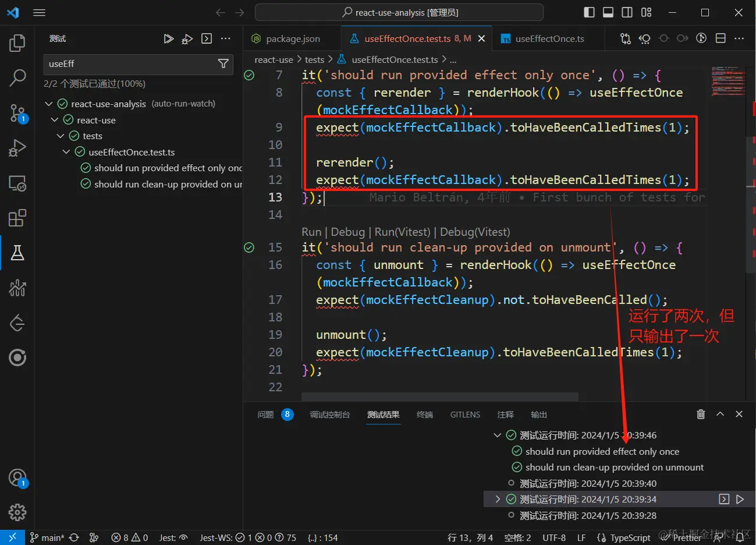The image size is (756, 545).
Task: Click the Debug(Vitest) code lens link
Action: (x=475, y=232)
